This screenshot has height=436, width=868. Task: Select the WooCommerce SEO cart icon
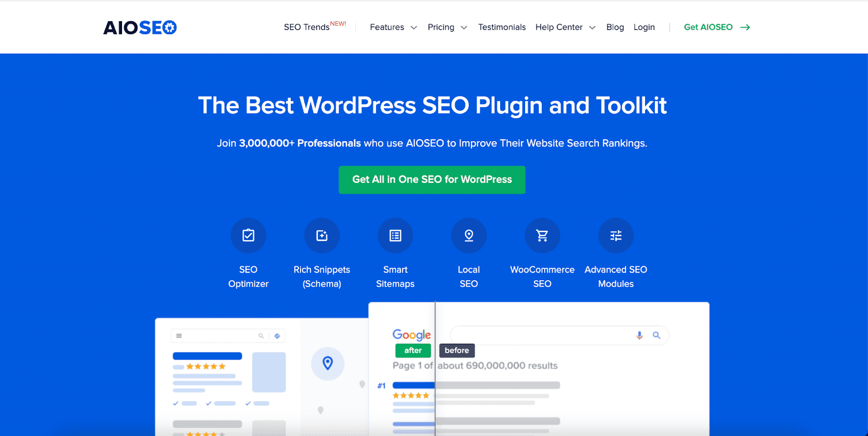pos(542,236)
